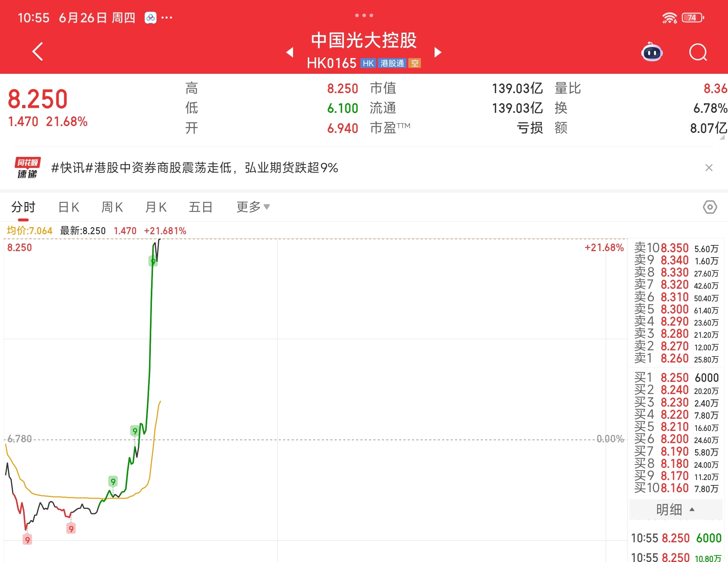Select sell level 卖9 at 8.340
The height and width of the screenshot is (562, 728).
coord(676,260)
